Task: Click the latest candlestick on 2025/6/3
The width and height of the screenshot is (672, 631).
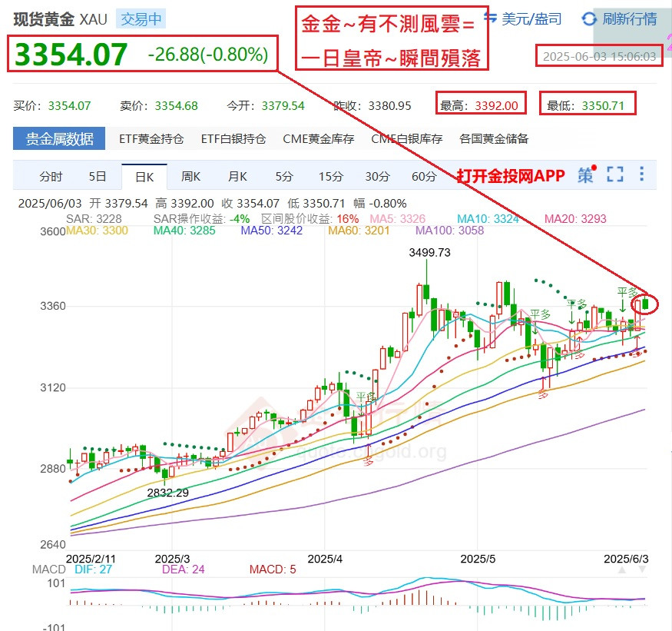Action: pyautogui.click(x=645, y=304)
